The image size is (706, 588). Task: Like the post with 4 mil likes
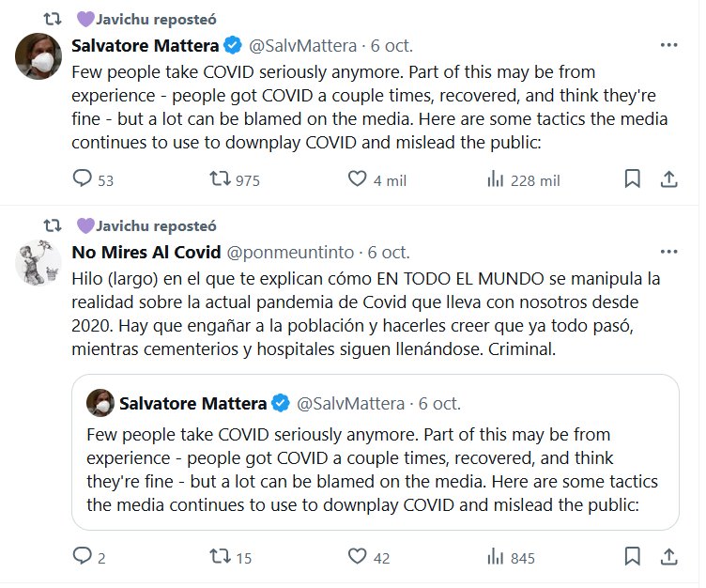pos(357,179)
